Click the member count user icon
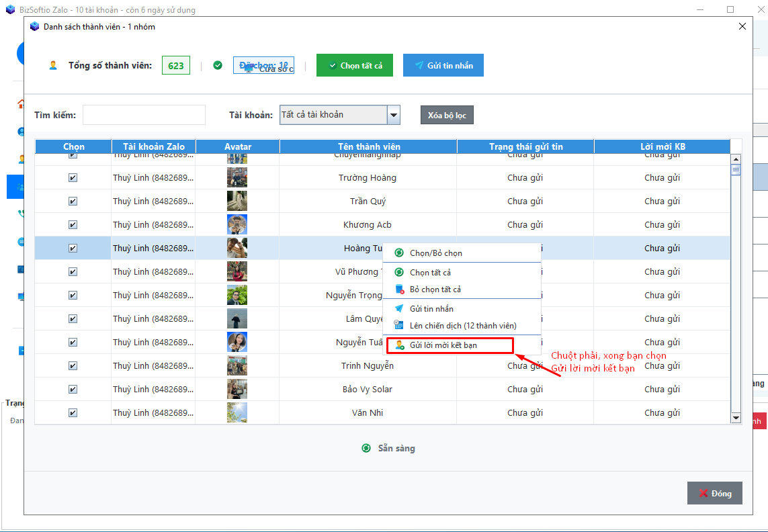This screenshot has width=768, height=532. (53, 65)
